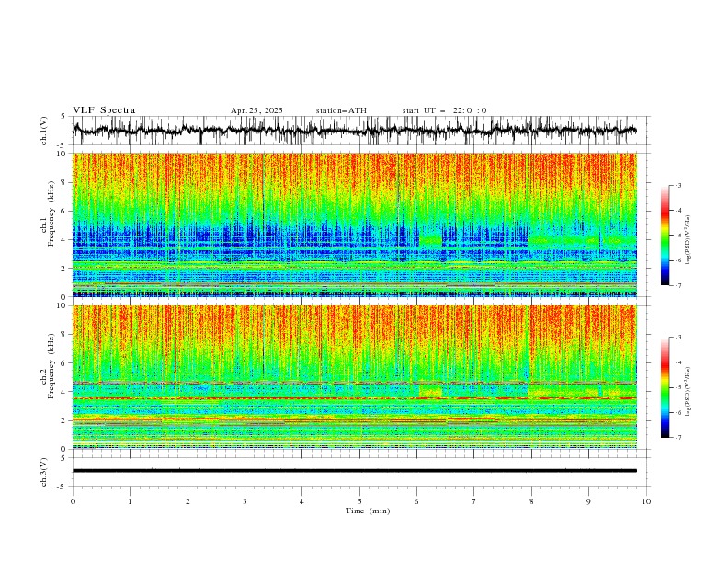Click the "-3" tick on the ch.2 color bar
728x563 pixels.
click(x=677, y=338)
